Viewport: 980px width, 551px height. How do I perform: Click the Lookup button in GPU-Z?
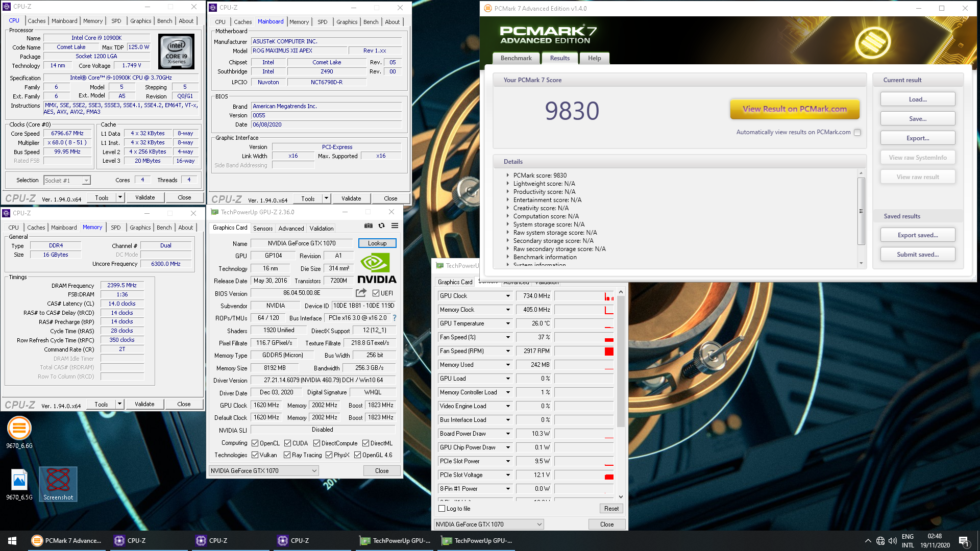click(377, 243)
